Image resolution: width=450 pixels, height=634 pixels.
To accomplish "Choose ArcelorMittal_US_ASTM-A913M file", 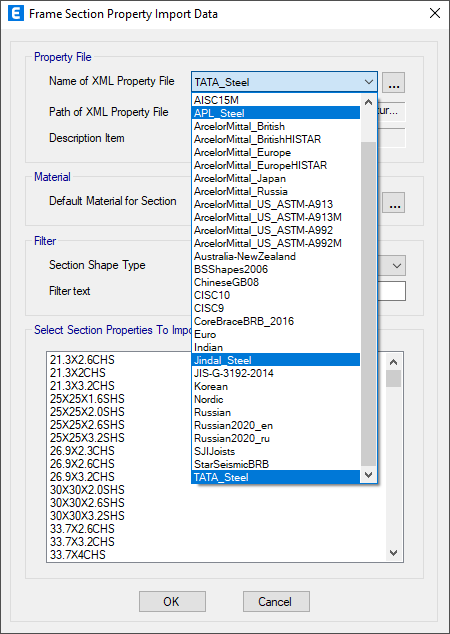I will [276, 217].
